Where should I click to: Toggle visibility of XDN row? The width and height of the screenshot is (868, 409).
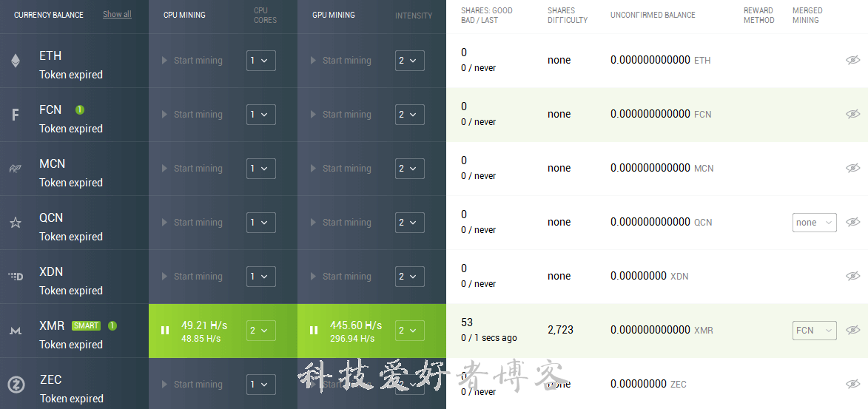(853, 276)
